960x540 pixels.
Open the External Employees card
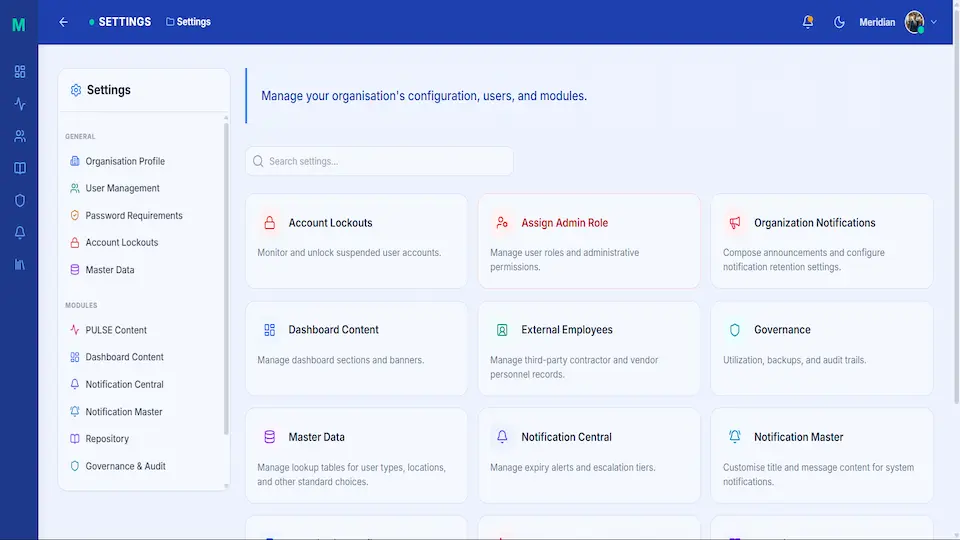[x=589, y=348]
